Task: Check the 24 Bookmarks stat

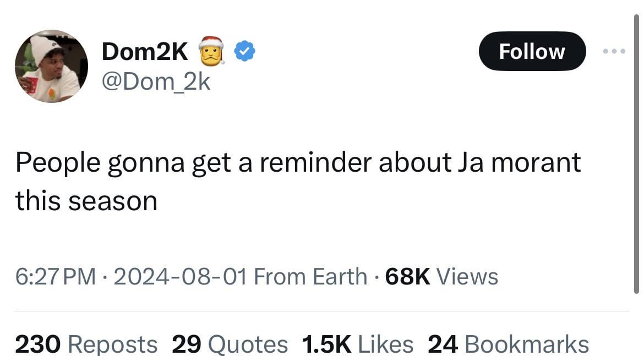Action: point(526,343)
